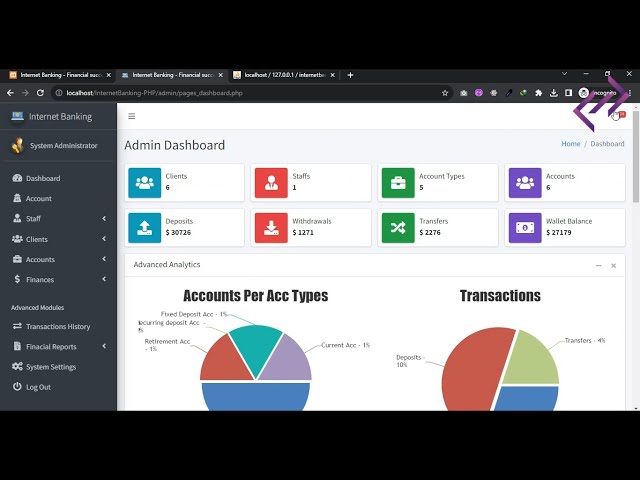The height and width of the screenshot is (480, 640).
Task: Click the purple round extension icon
Action: pyautogui.click(x=479, y=93)
